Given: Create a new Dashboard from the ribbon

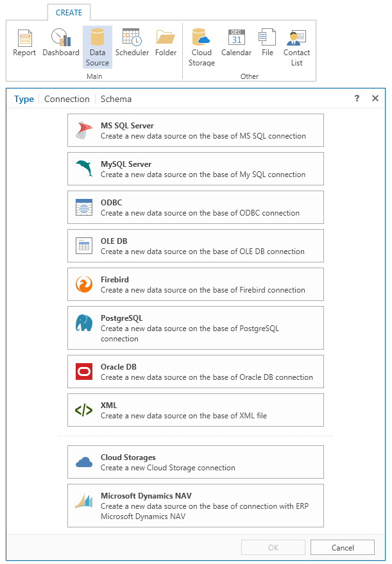Looking at the screenshot, I should 61,43.
